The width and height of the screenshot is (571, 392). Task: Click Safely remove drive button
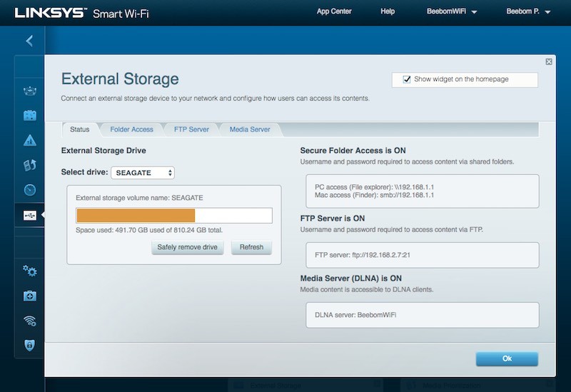(x=188, y=247)
